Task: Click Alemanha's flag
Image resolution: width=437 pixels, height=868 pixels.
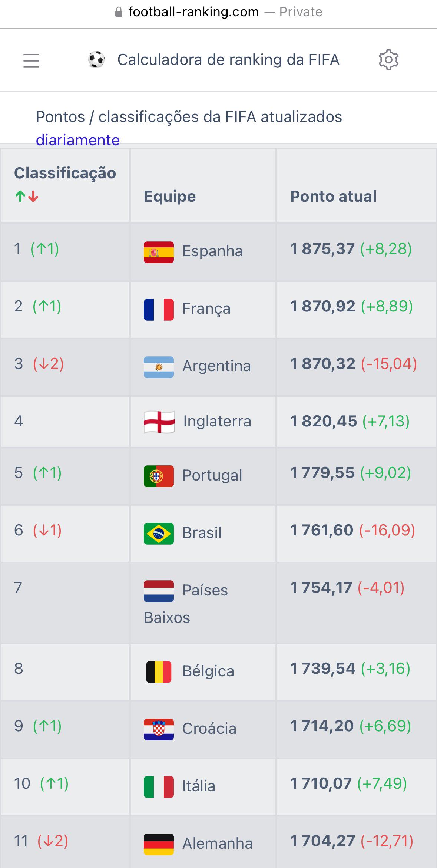Action: (x=158, y=844)
